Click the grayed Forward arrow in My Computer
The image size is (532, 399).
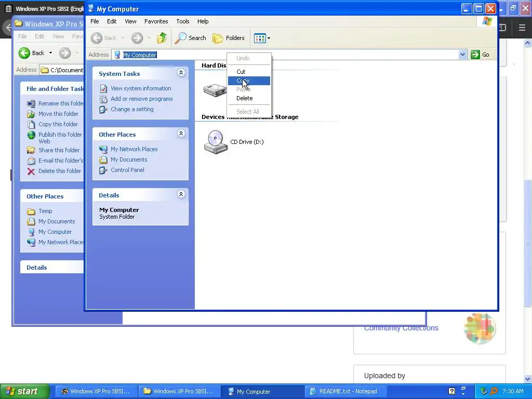coord(137,38)
